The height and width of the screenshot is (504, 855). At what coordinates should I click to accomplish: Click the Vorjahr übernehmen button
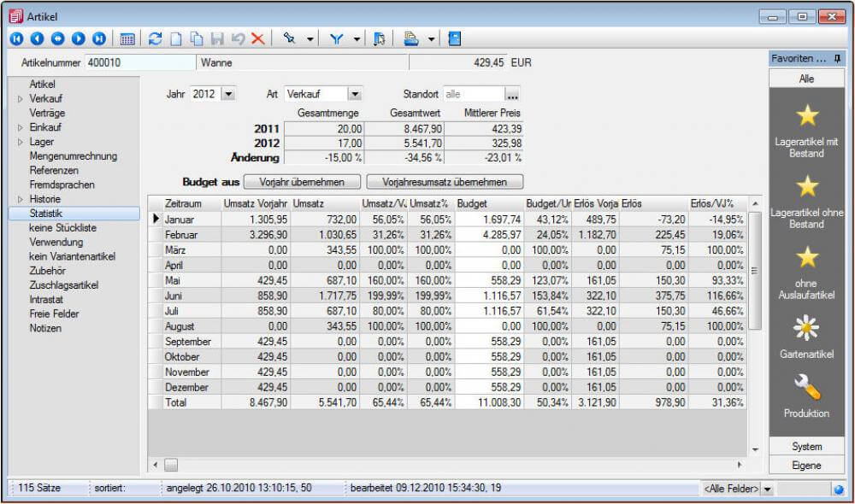(x=302, y=182)
